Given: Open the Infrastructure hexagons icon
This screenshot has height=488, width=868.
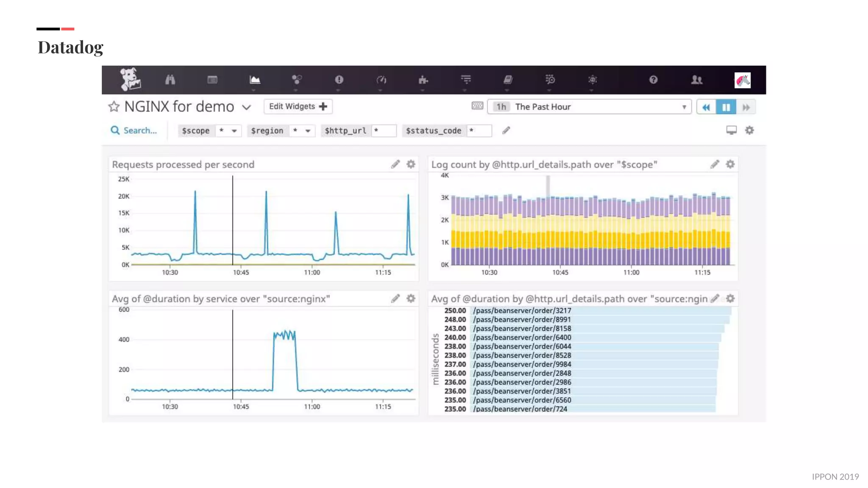Looking at the screenshot, I should [x=297, y=80].
